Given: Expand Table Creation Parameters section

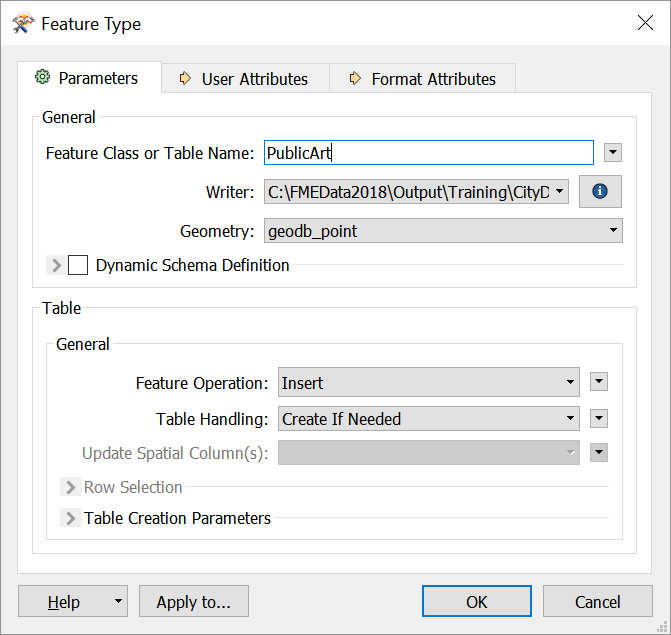Looking at the screenshot, I should [71, 518].
